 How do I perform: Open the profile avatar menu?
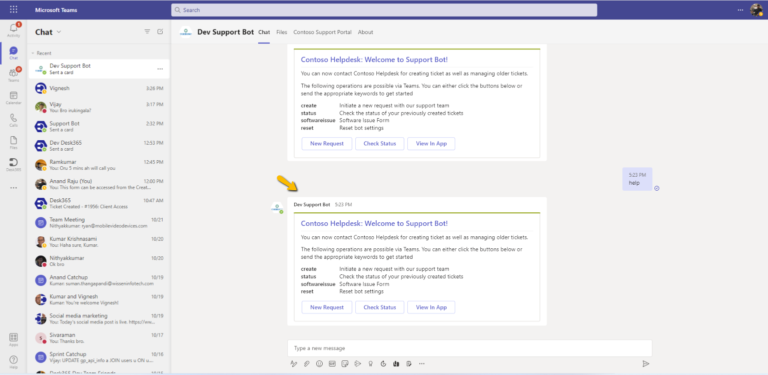[x=756, y=10]
